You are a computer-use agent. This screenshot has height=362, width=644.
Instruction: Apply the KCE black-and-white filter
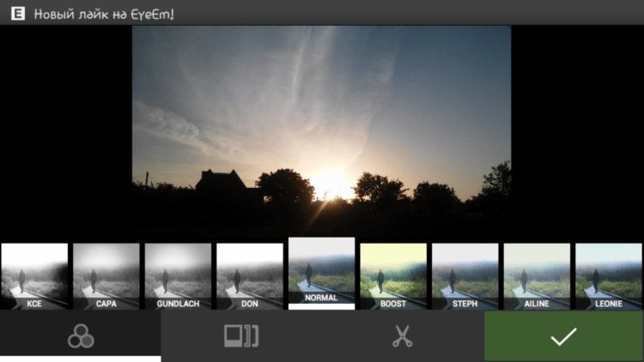pyautogui.click(x=34, y=276)
